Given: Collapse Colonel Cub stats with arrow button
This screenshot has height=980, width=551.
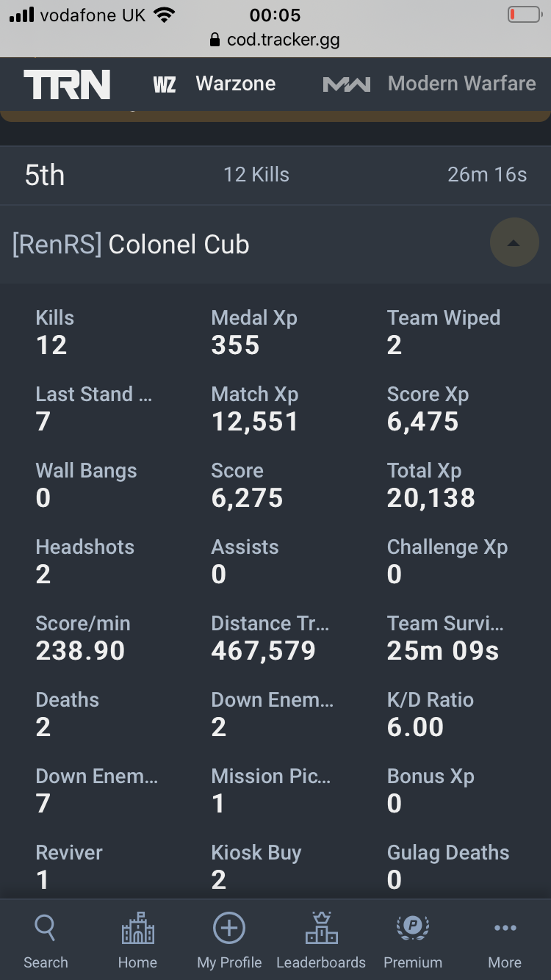Looking at the screenshot, I should pyautogui.click(x=514, y=243).
